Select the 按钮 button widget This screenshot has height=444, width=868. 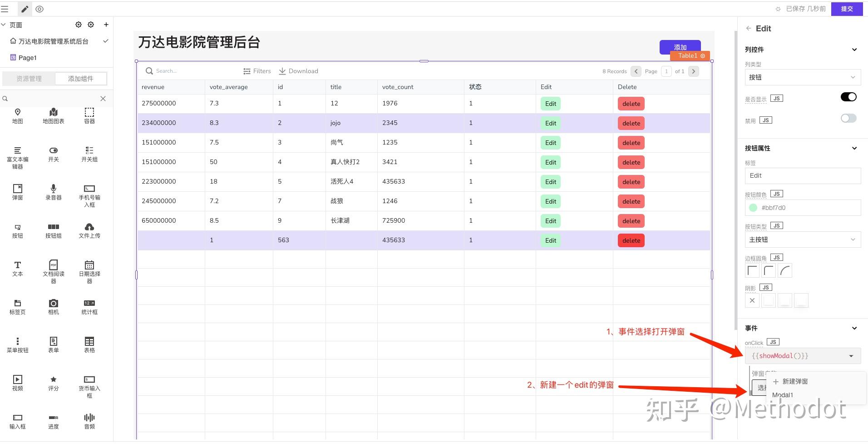18,231
